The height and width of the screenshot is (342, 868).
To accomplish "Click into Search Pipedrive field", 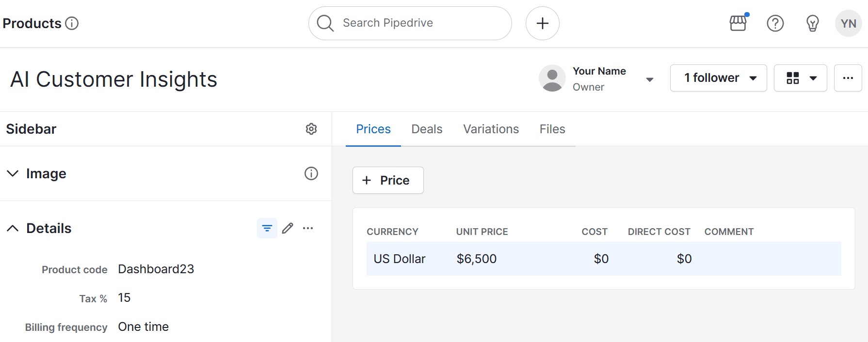I will pyautogui.click(x=410, y=23).
